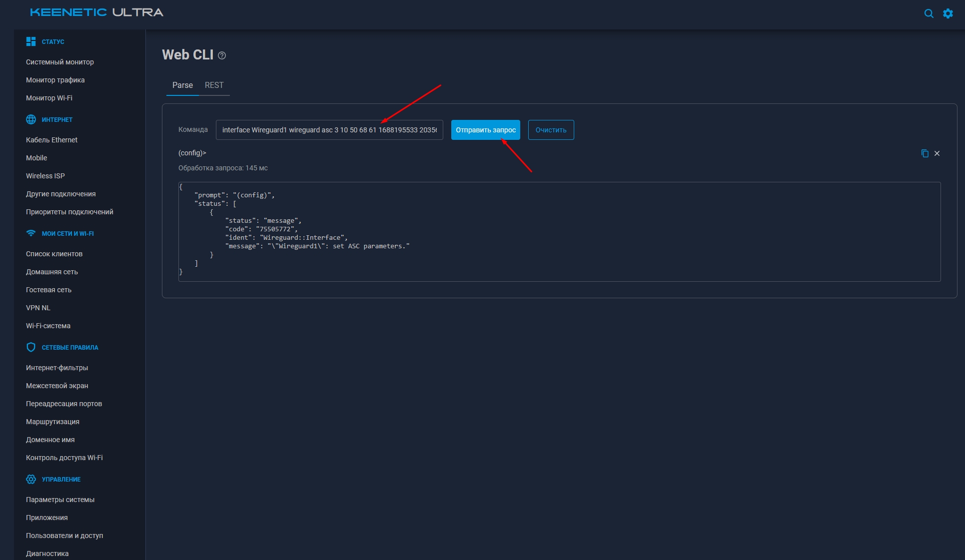Open the search panel
The height and width of the screenshot is (560, 965).
click(x=929, y=13)
